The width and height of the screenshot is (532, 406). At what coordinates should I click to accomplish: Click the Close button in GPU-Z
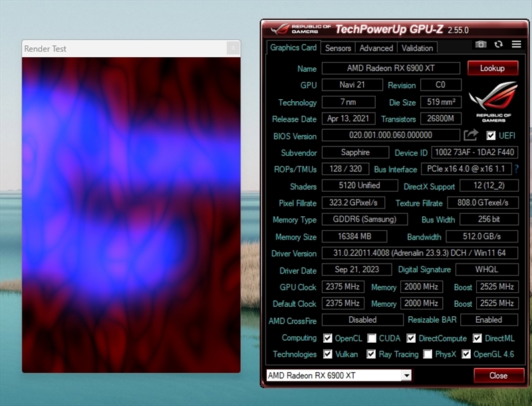tap(498, 375)
